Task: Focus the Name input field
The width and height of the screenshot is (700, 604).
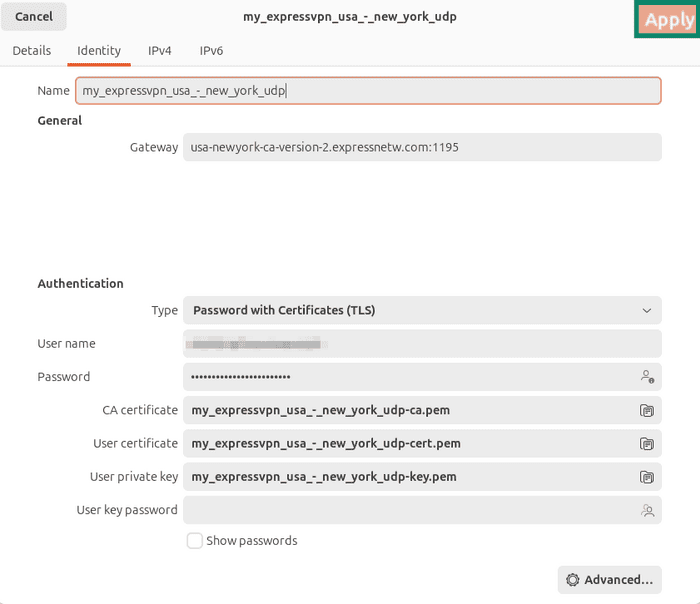Action: click(x=368, y=91)
